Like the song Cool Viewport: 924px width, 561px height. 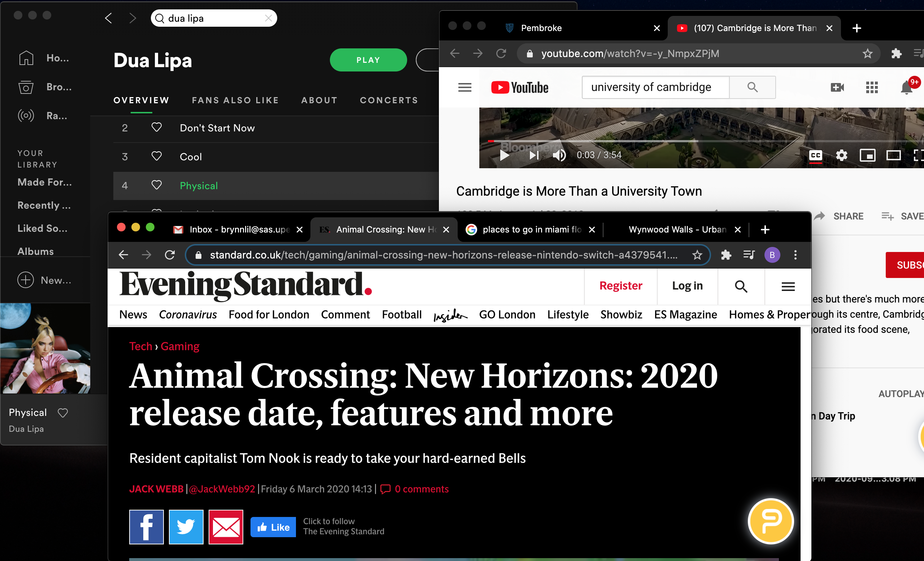pyautogui.click(x=156, y=156)
